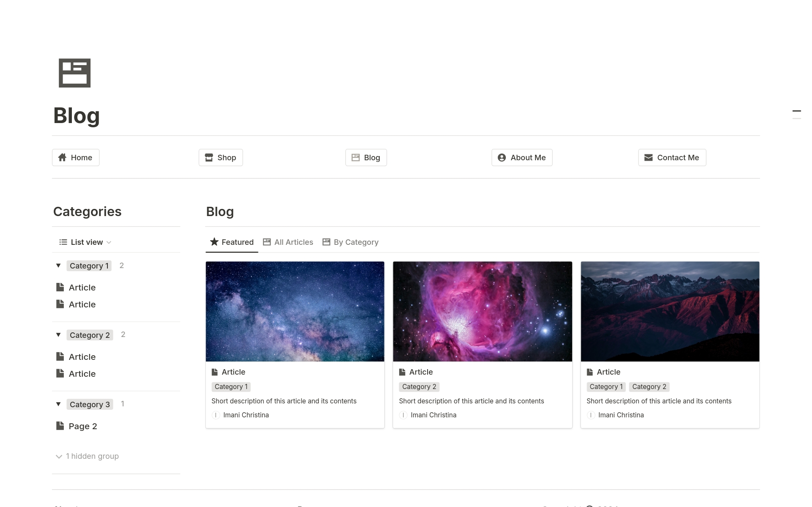The width and height of the screenshot is (812, 507).
Task: Switch to the Featured tab
Action: [x=232, y=242]
